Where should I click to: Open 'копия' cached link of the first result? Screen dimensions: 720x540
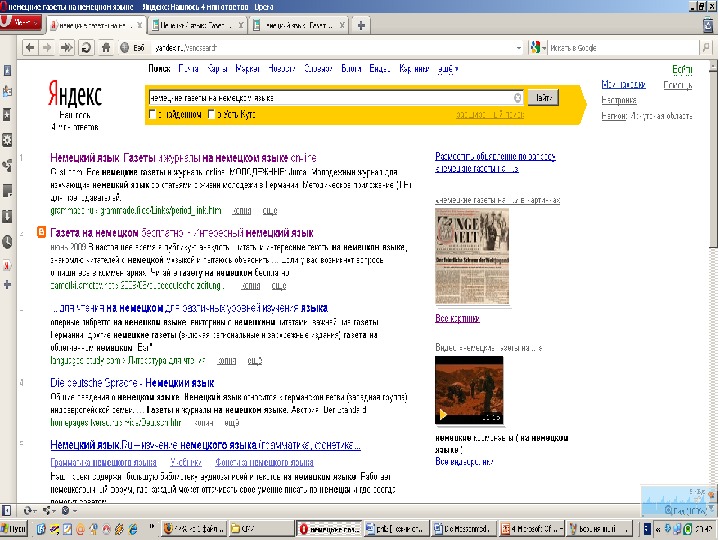(242, 211)
